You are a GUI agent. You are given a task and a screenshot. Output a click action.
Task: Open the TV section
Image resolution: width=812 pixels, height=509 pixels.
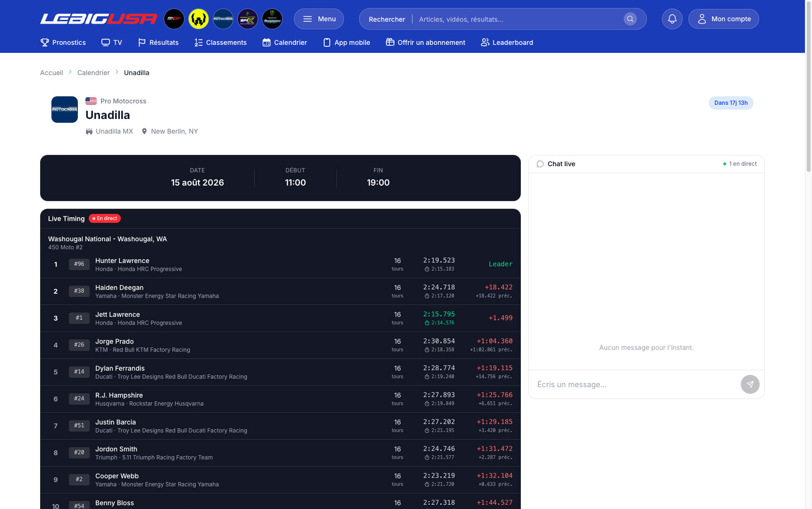pos(112,42)
